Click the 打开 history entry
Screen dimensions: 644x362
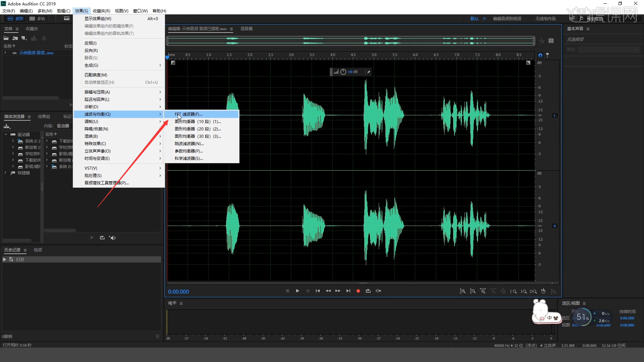click(82, 259)
